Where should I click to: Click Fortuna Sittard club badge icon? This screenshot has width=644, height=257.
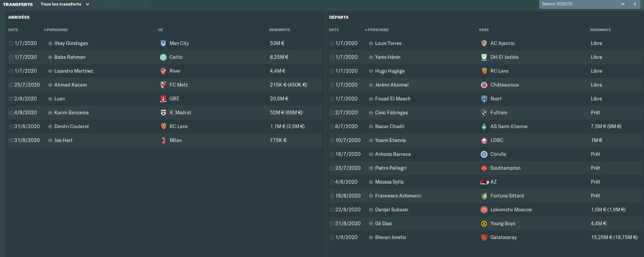coord(484,196)
